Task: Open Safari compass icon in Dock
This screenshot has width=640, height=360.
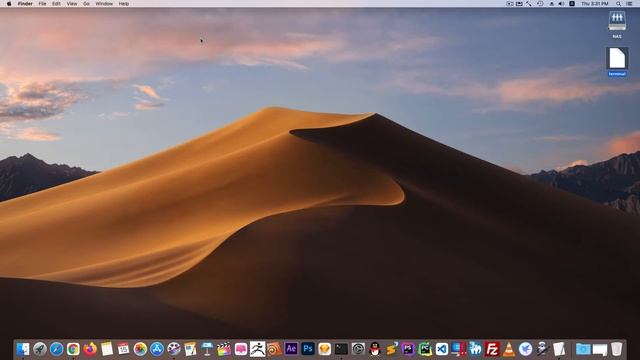Action: (x=56, y=349)
